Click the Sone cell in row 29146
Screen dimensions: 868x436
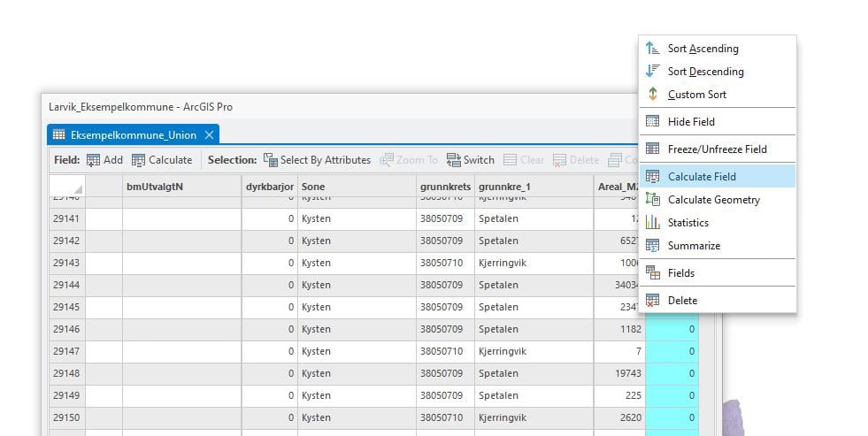click(356, 329)
